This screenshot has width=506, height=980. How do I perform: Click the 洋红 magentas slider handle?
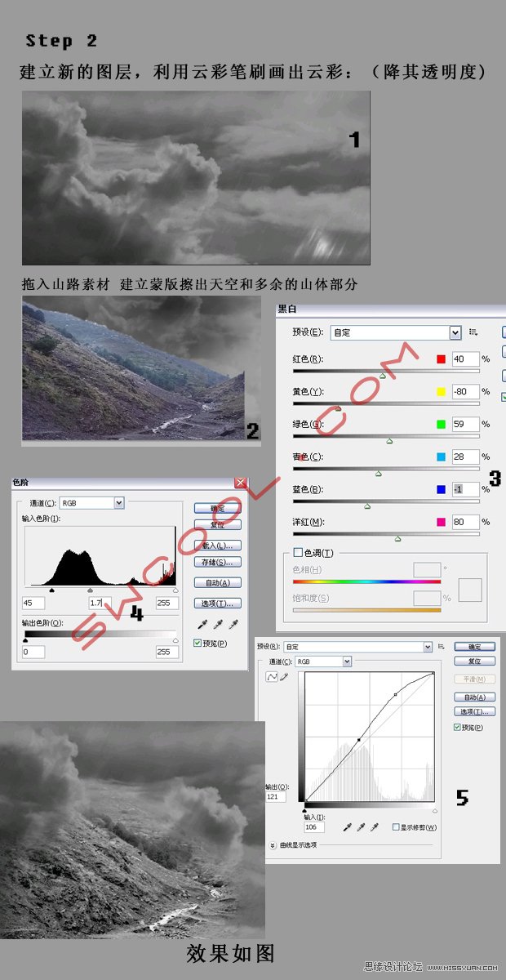397,538
